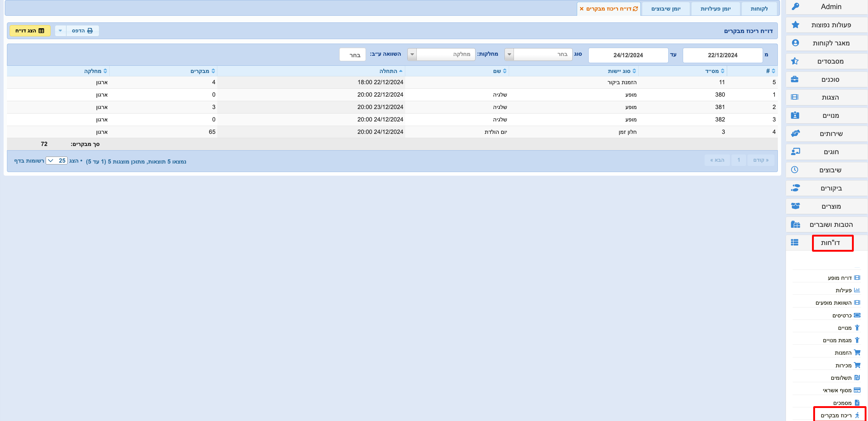Click the מסבסדים star icon
Screen dimensions: 868x421
[794, 61]
